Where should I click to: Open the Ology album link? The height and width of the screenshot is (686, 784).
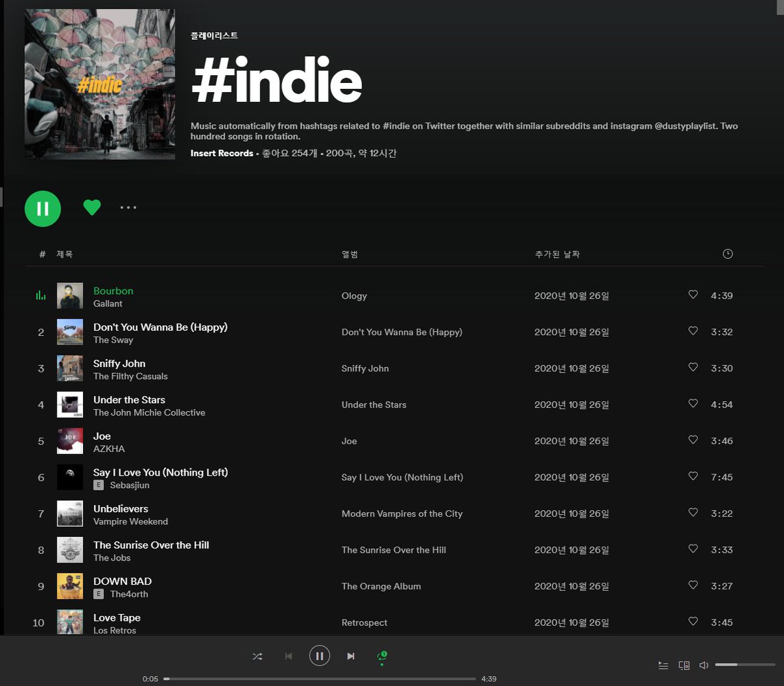tap(354, 296)
